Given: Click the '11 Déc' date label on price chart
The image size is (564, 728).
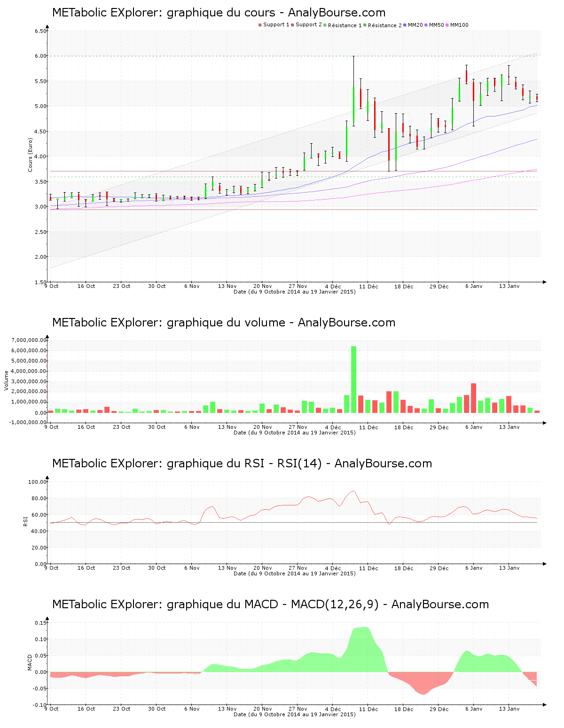Looking at the screenshot, I should click(x=368, y=286).
